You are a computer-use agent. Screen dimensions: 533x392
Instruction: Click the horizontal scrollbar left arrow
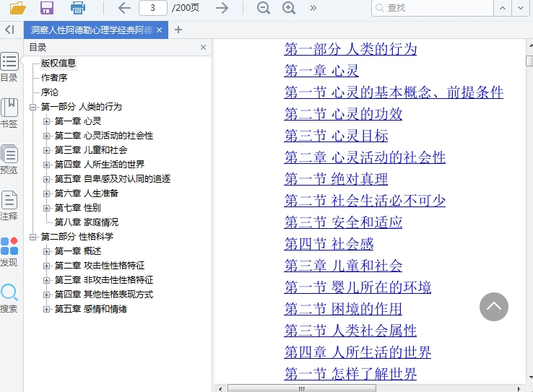[220, 388]
